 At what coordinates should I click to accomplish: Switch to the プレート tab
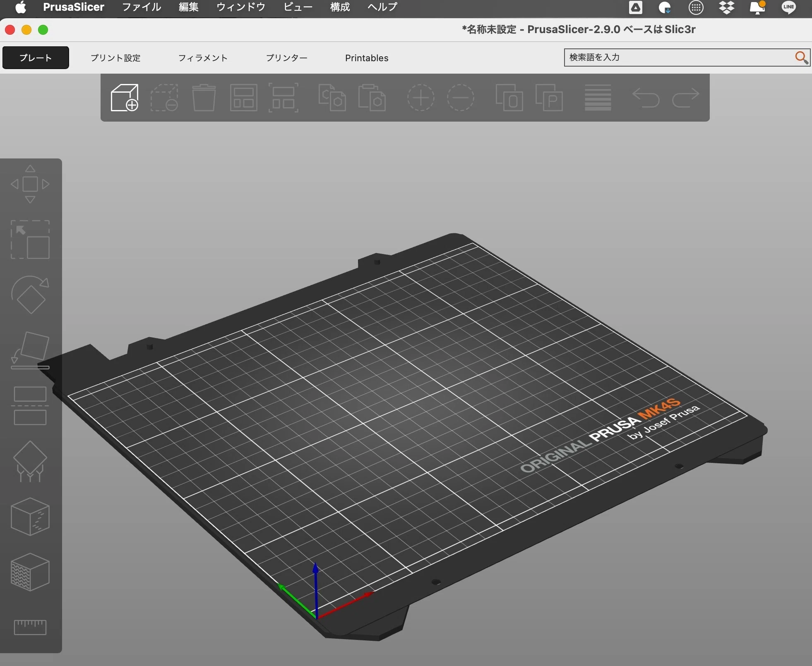pos(36,57)
